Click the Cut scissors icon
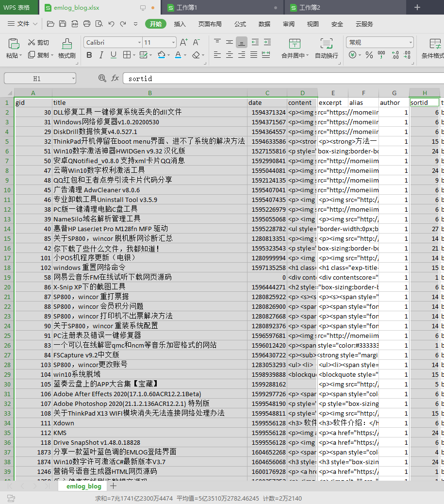This screenshot has width=444, height=504. pyautogui.click(x=31, y=42)
